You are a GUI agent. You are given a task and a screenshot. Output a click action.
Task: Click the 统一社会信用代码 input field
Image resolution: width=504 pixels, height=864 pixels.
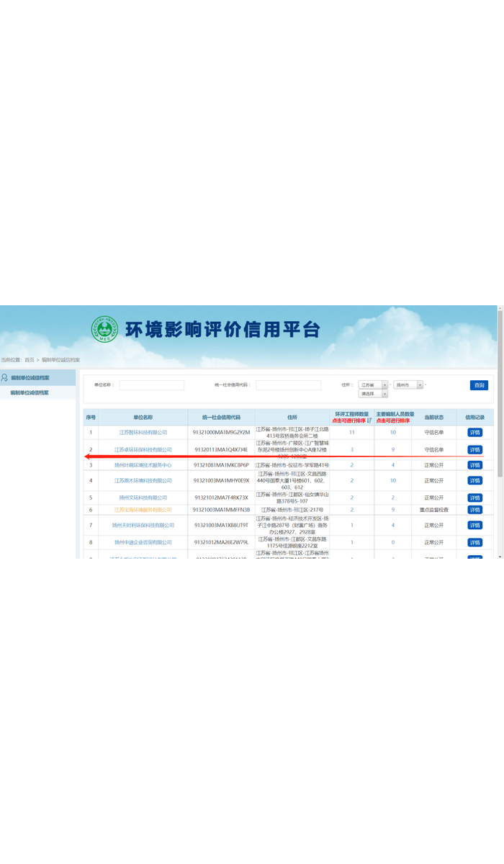coord(288,385)
